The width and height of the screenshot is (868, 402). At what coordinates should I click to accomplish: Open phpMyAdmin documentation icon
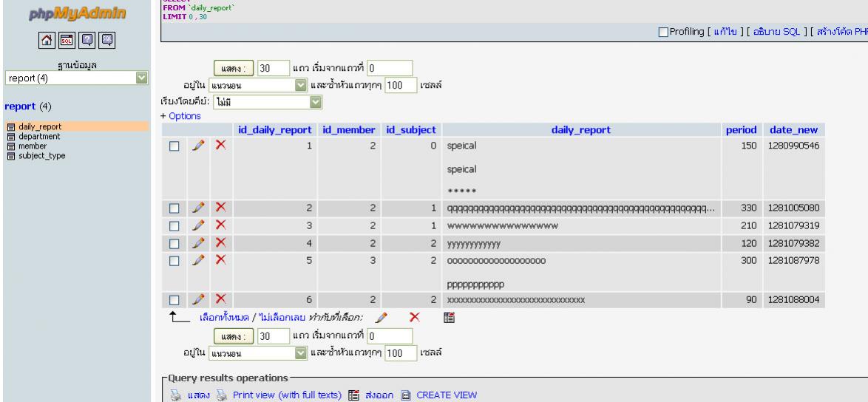87,40
